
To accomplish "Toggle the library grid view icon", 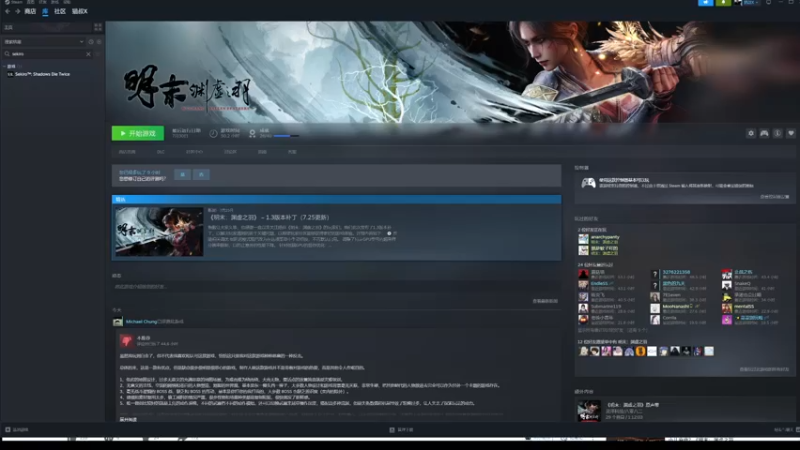I will [98, 27].
